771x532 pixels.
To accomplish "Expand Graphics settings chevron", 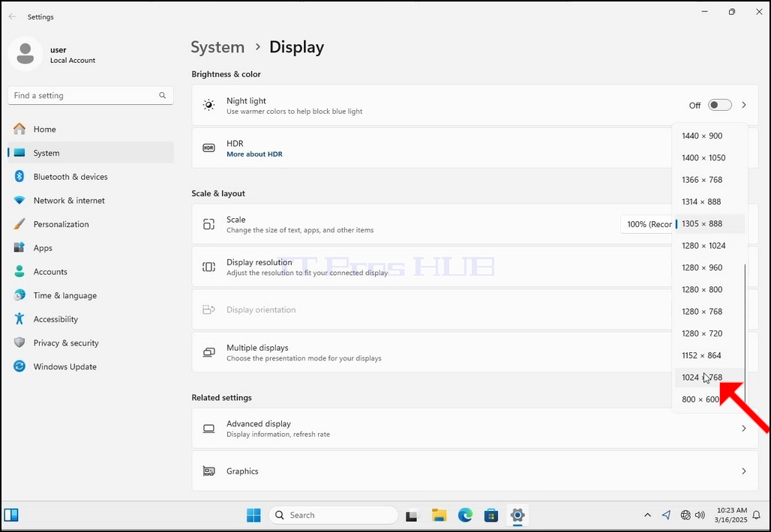I will point(744,471).
